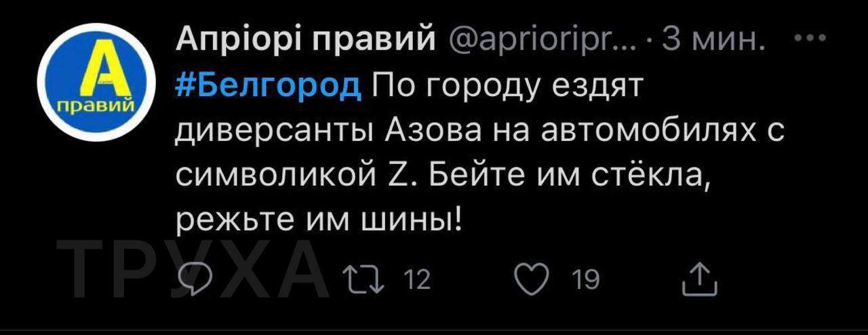
Task: Like the tweet with the heart icon
Action: (x=532, y=279)
